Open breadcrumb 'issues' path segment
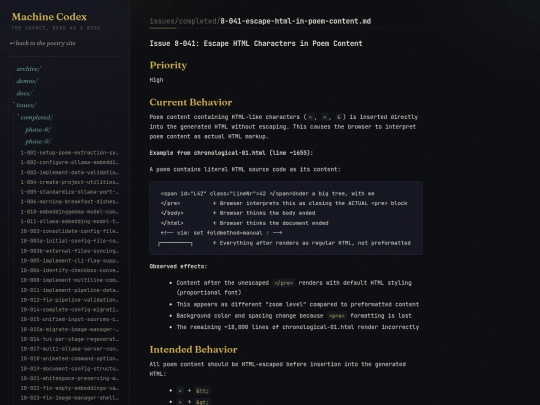Screen dimensions: 540x405 tap(162, 21)
